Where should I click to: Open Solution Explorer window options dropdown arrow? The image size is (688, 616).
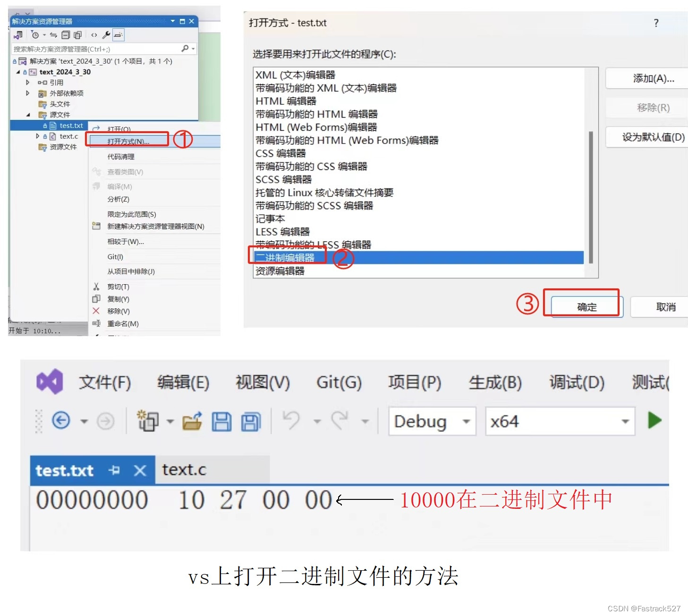pyautogui.click(x=173, y=21)
